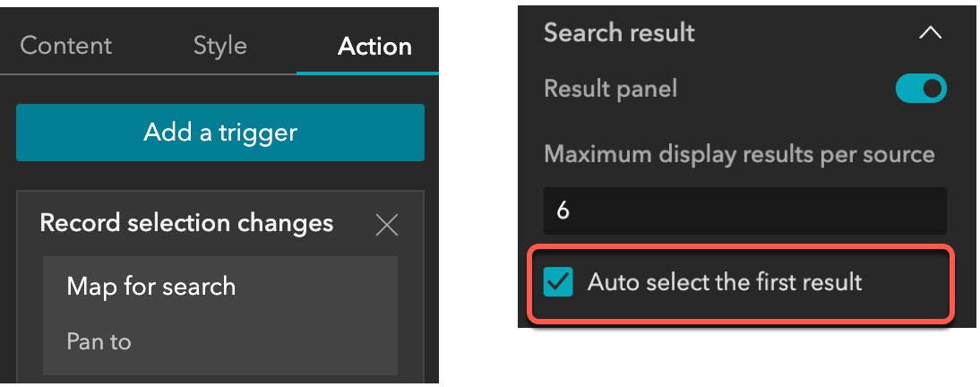Click the Result panel switch knob
This screenshot has width=980, height=387.
point(933,89)
